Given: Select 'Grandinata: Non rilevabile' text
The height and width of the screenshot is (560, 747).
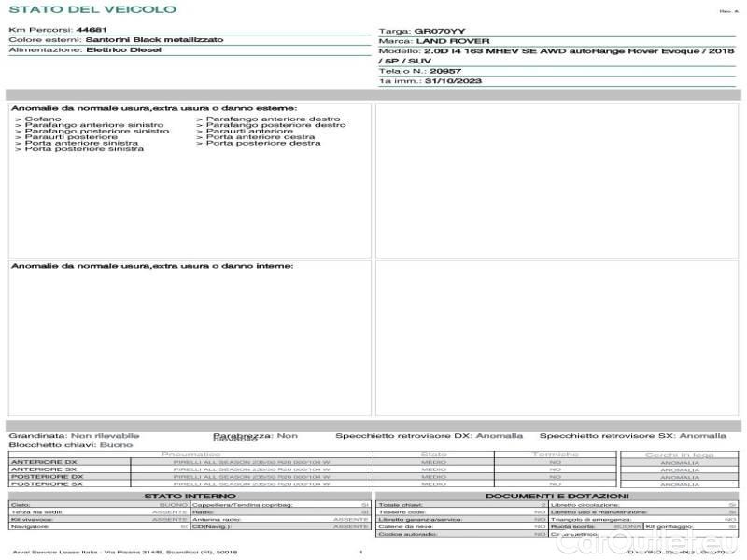Looking at the screenshot, I should (x=75, y=435).
